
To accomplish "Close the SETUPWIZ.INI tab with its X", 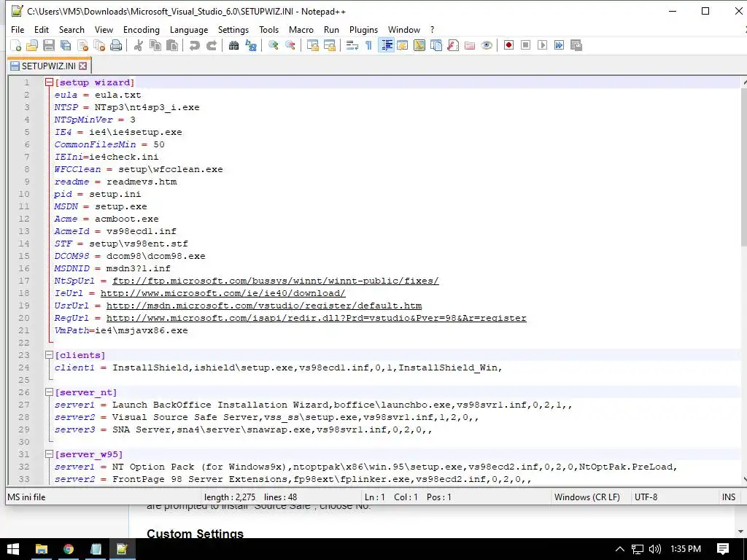I will point(83,66).
